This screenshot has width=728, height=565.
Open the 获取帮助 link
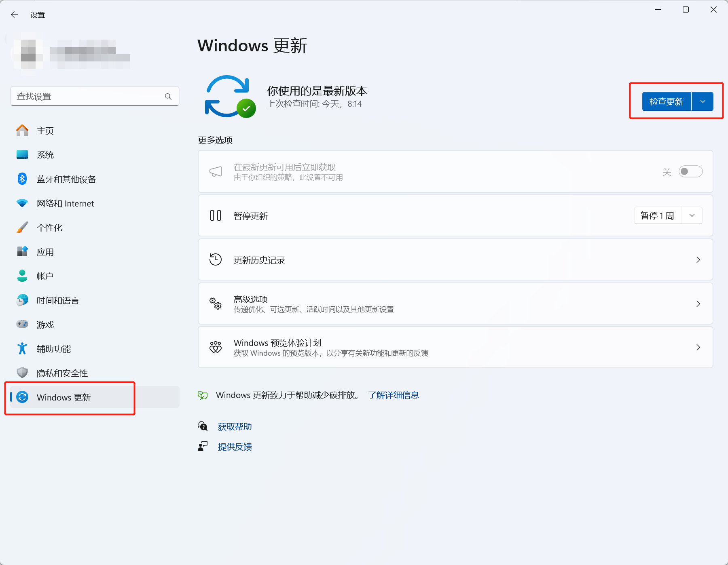click(x=235, y=426)
